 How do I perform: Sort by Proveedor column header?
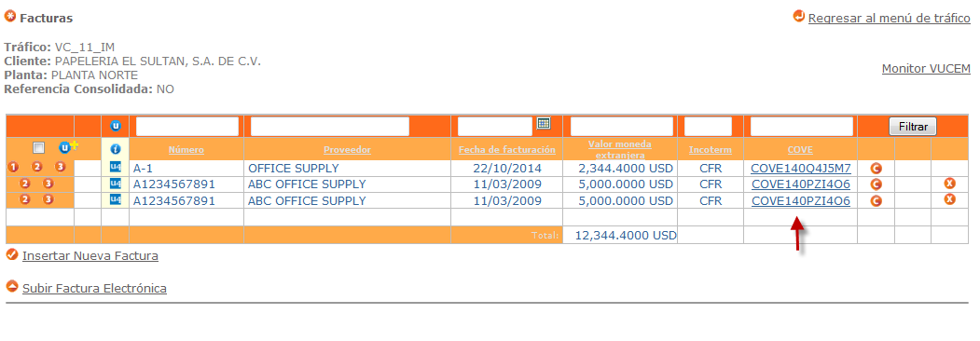(347, 150)
